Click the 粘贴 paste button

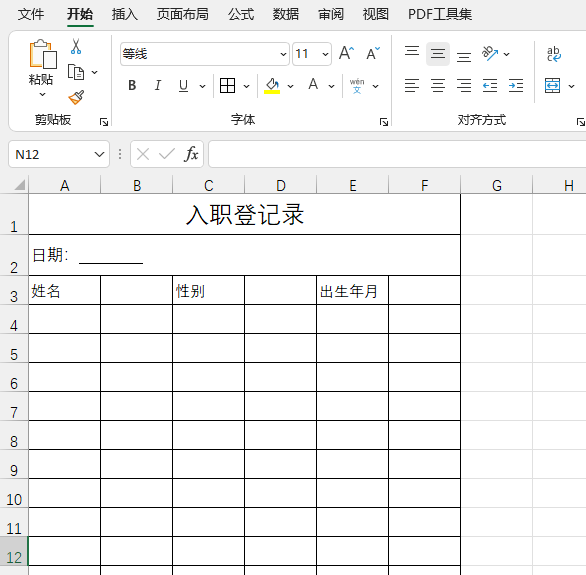click(41, 68)
